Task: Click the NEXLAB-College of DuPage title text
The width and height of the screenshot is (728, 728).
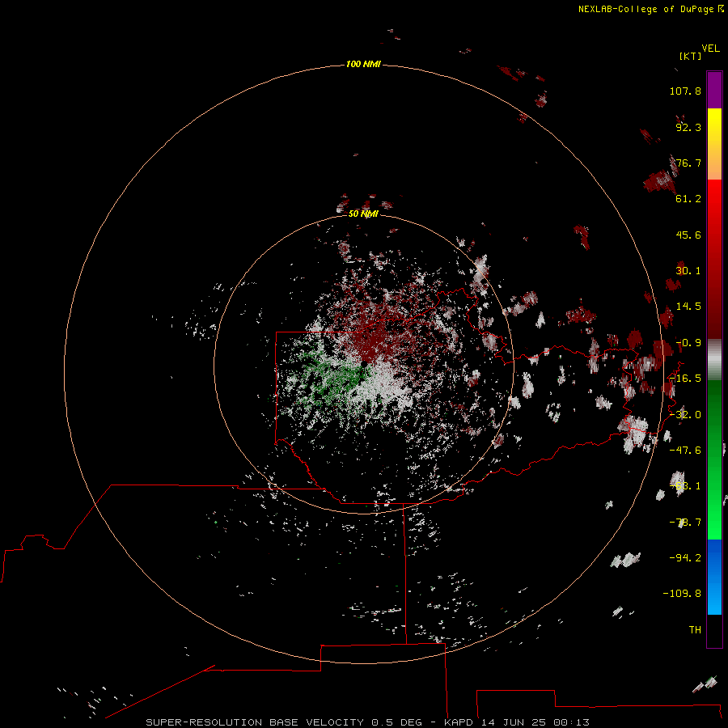Action: (651, 9)
